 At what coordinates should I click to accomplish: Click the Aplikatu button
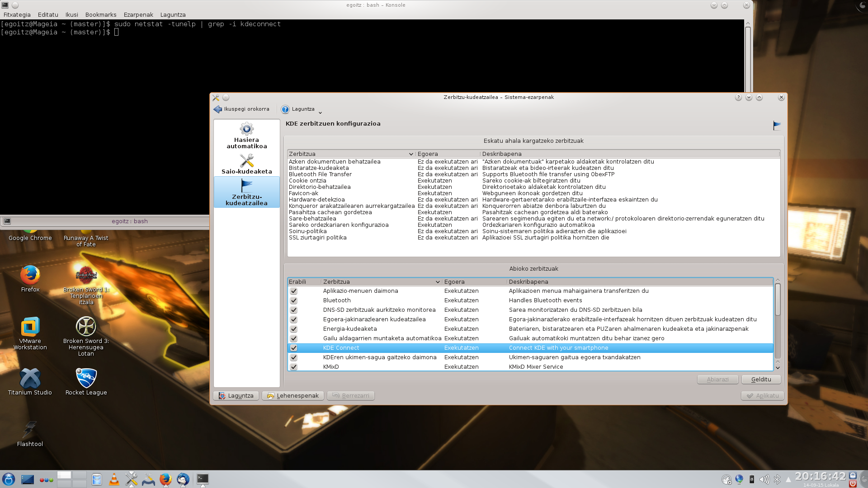(x=762, y=396)
